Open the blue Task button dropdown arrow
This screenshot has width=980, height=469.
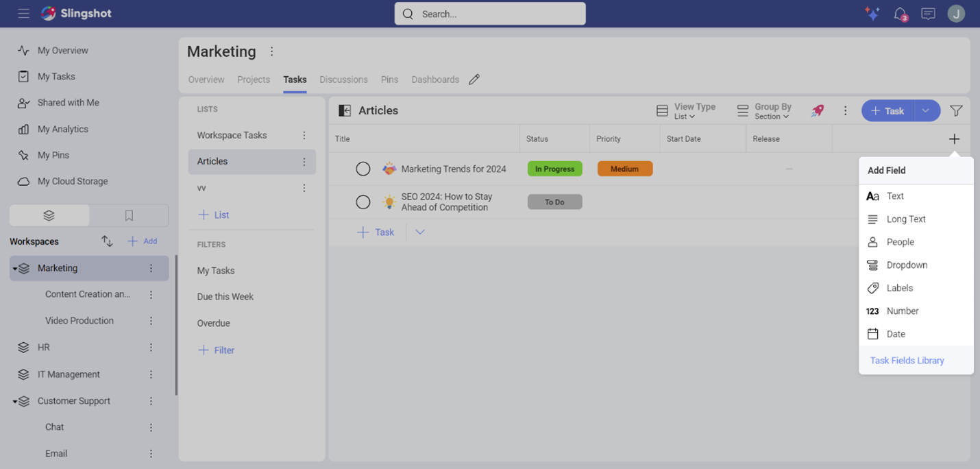click(x=927, y=110)
